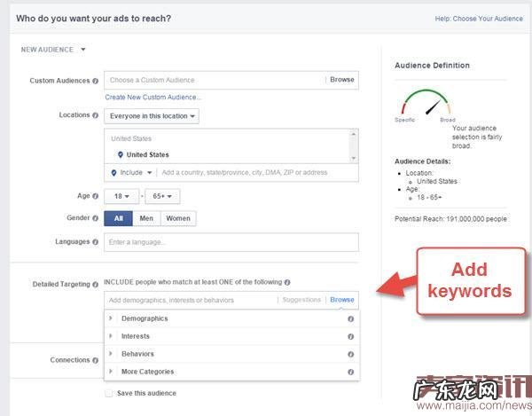Click the locations list scroll down arrow
This screenshot has width=532, height=416.
pyautogui.click(x=354, y=158)
